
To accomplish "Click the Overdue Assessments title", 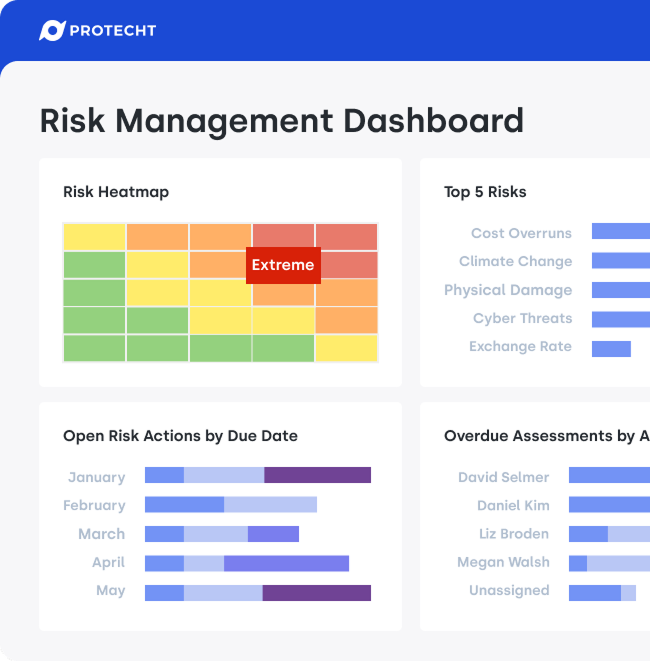I will [x=547, y=436].
